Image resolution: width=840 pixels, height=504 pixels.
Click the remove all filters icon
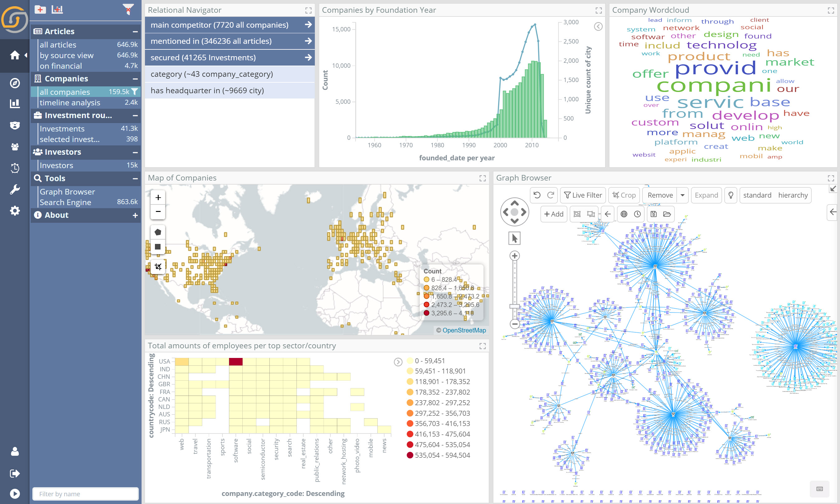point(128,10)
